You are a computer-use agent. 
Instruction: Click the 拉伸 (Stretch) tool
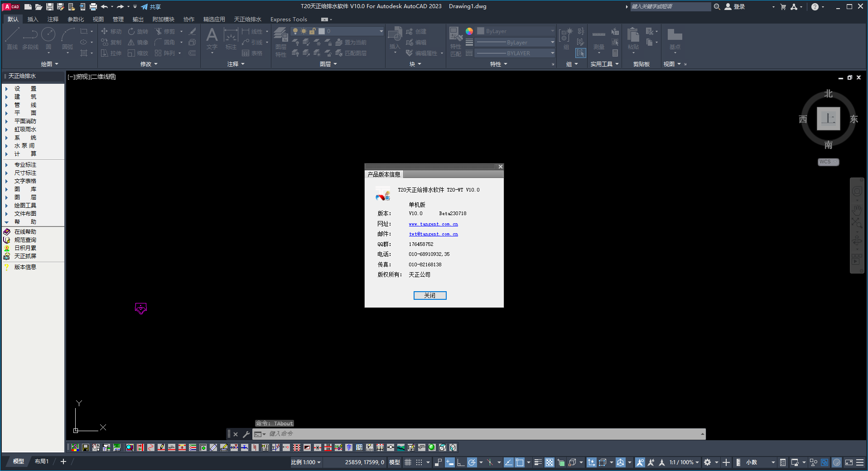111,53
